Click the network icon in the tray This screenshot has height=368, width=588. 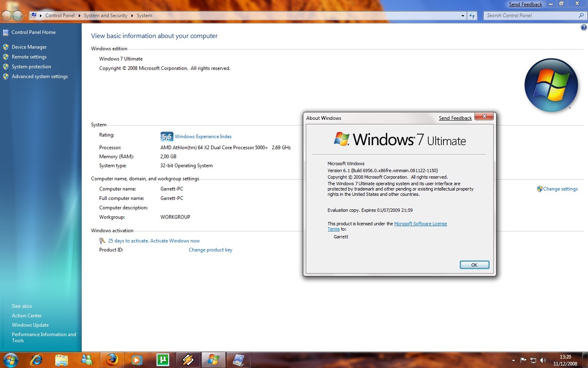[x=533, y=360]
